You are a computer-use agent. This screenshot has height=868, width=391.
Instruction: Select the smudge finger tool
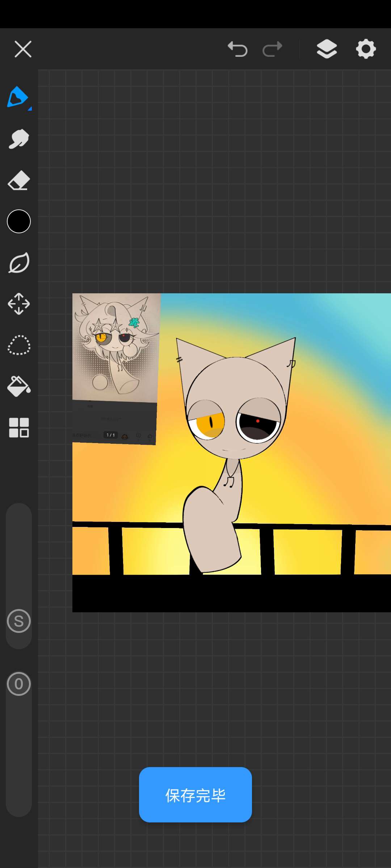(x=19, y=139)
